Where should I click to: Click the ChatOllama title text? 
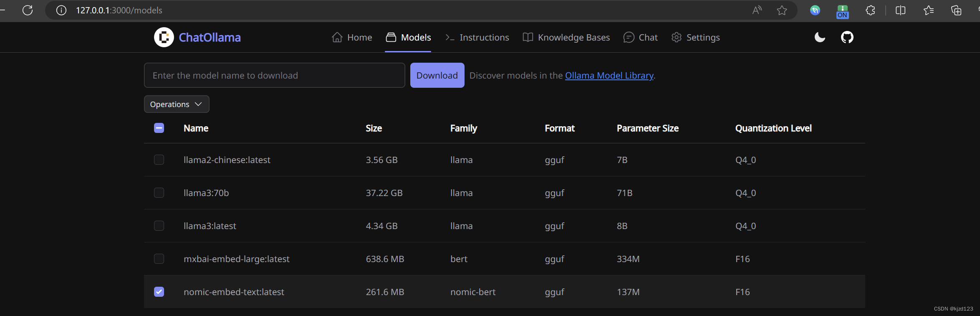[x=210, y=37]
